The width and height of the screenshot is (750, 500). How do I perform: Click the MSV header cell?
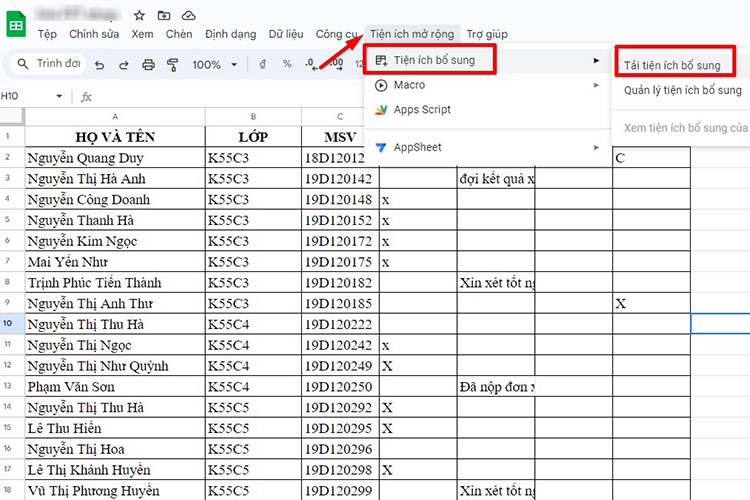[x=340, y=137]
